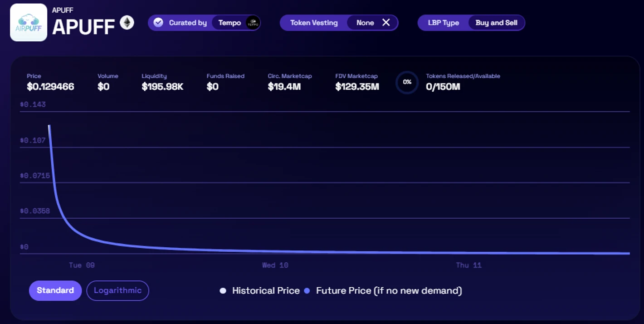Click the Tempo curator logo icon
The height and width of the screenshot is (324, 644).
(253, 23)
